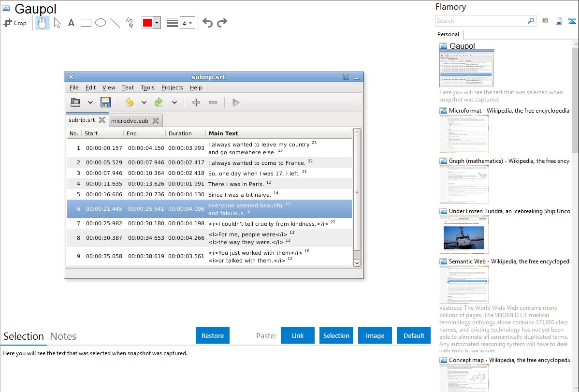Select the Crop tool
The width and height of the screenshot is (579, 392).
(x=15, y=23)
